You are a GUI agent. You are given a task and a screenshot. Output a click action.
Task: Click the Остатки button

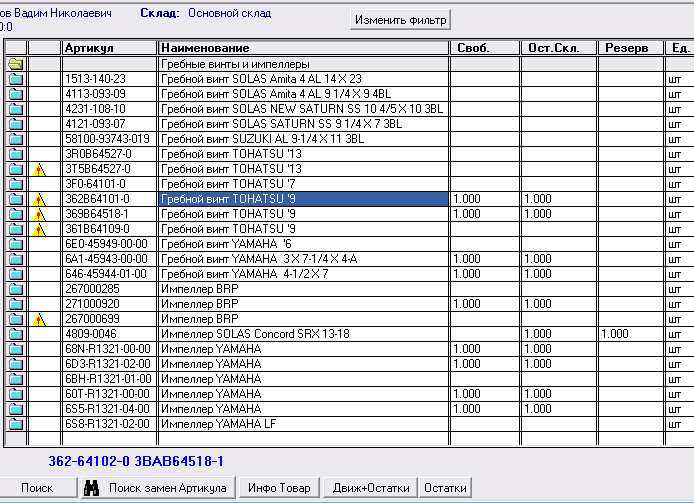tap(445, 488)
